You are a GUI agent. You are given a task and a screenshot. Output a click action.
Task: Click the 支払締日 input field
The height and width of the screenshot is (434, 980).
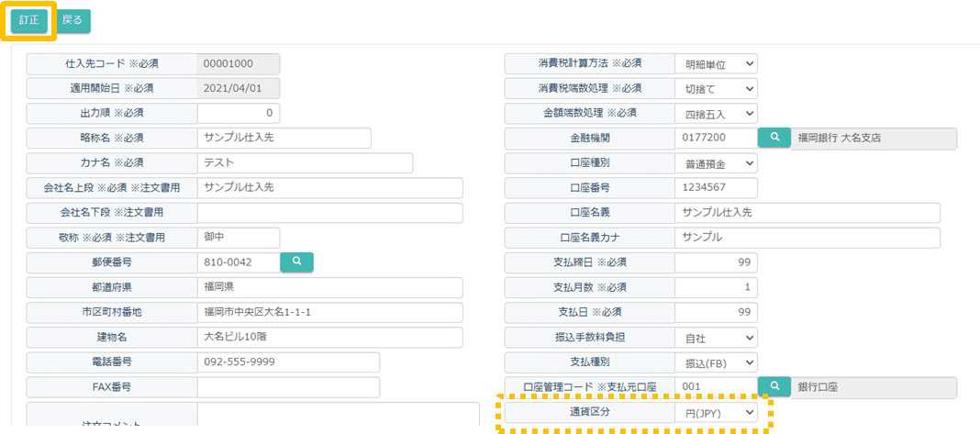[717, 262]
